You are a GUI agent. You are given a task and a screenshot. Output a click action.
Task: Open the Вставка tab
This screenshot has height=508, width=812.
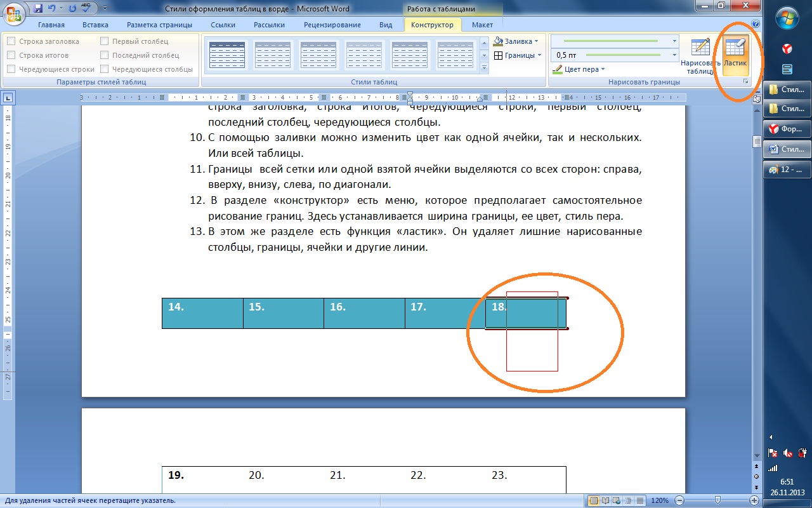95,25
